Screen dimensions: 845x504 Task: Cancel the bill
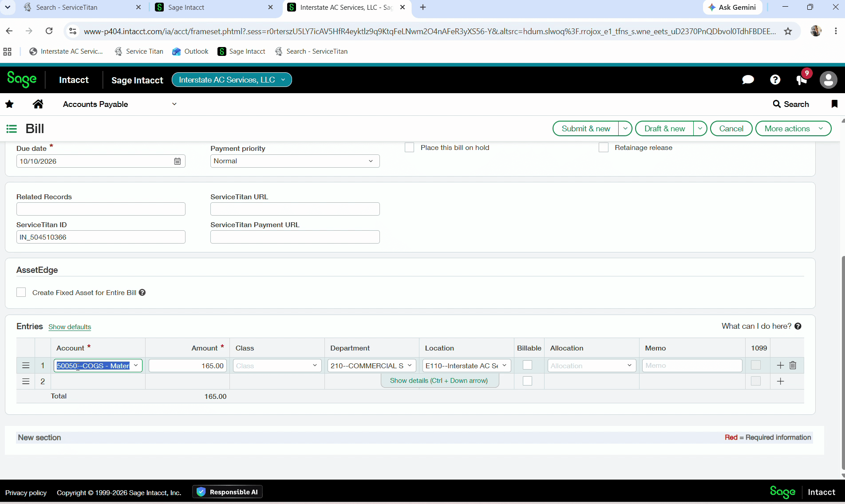[x=731, y=129]
